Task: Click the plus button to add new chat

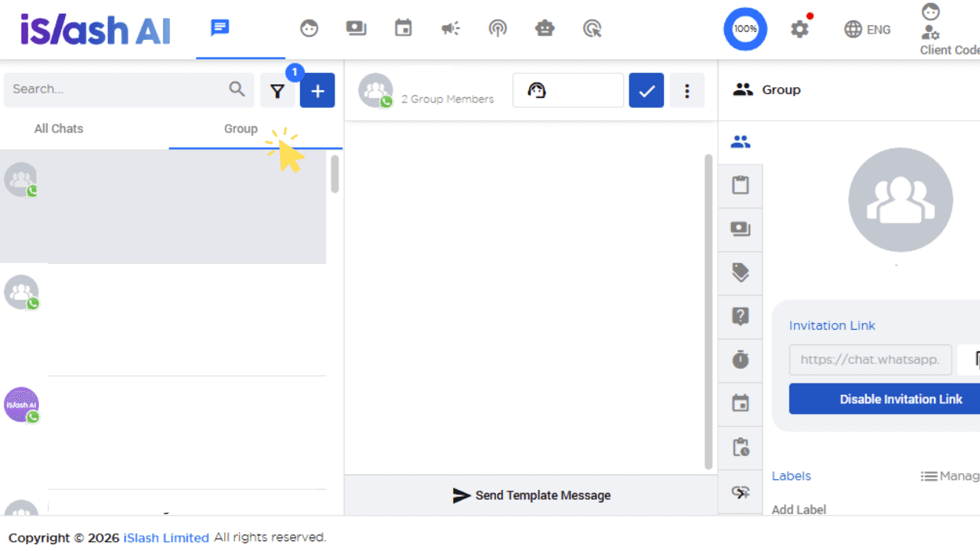Action: pos(318,91)
